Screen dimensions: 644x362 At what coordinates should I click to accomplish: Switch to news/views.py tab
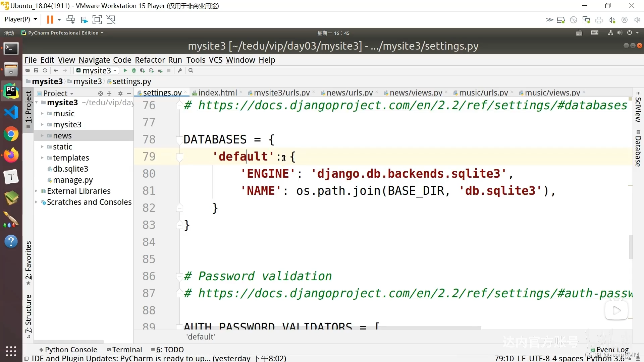coord(416,93)
